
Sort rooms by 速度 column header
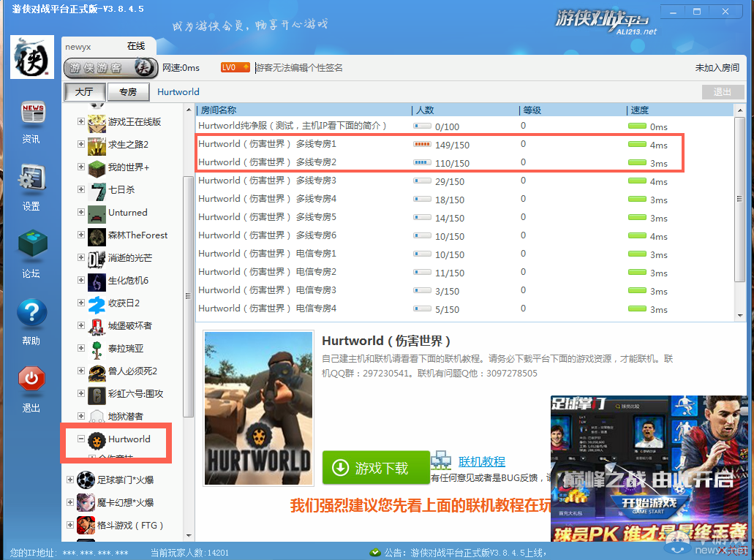(680, 110)
